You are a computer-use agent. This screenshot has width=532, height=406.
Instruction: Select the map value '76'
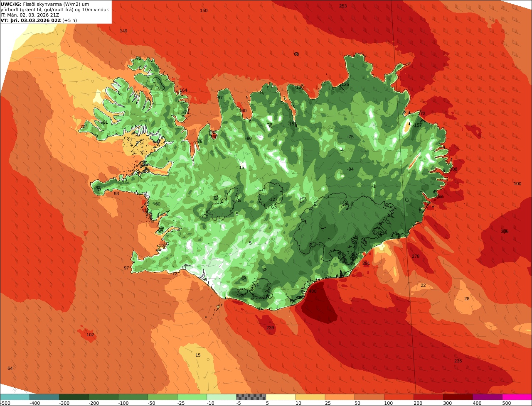[x=199, y=142]
